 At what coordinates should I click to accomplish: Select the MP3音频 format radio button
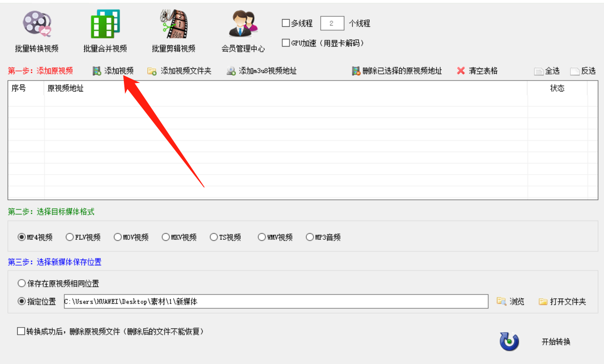[x=310, y=237]
